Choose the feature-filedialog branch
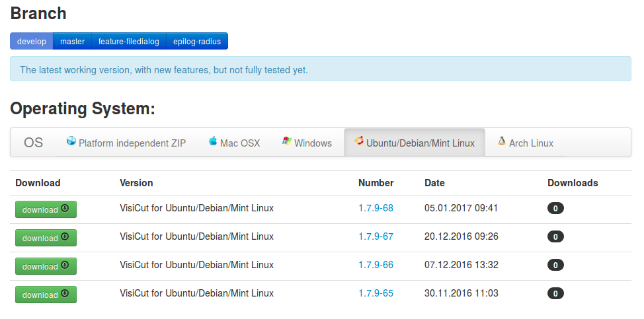Image resolution: width=644 pixels, height=319 pixels. [x=129, y=42]
